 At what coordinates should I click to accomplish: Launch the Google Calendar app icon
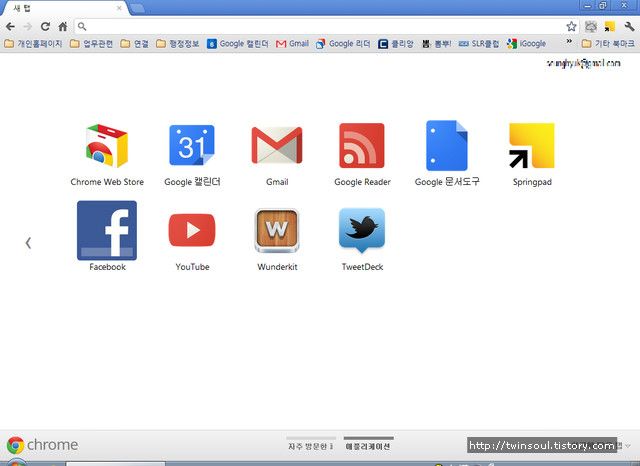click(x=192, y=145)
